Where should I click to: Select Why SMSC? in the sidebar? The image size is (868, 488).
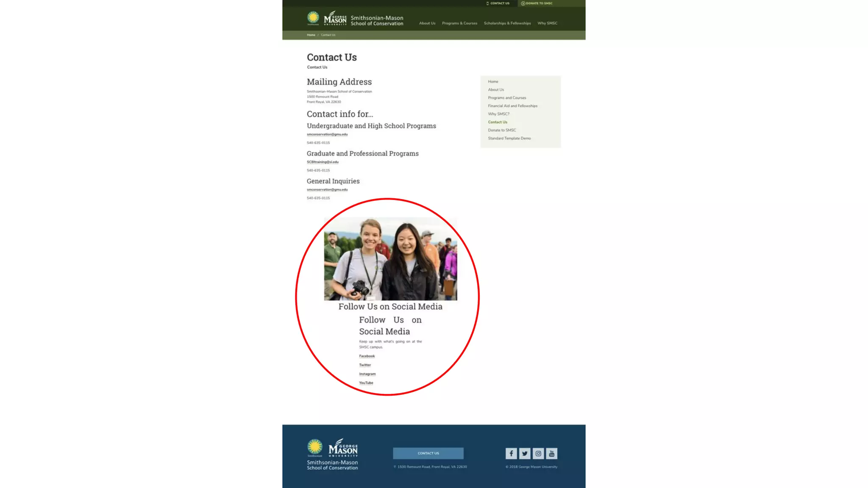pyautogui.click(x=498, y=114)
